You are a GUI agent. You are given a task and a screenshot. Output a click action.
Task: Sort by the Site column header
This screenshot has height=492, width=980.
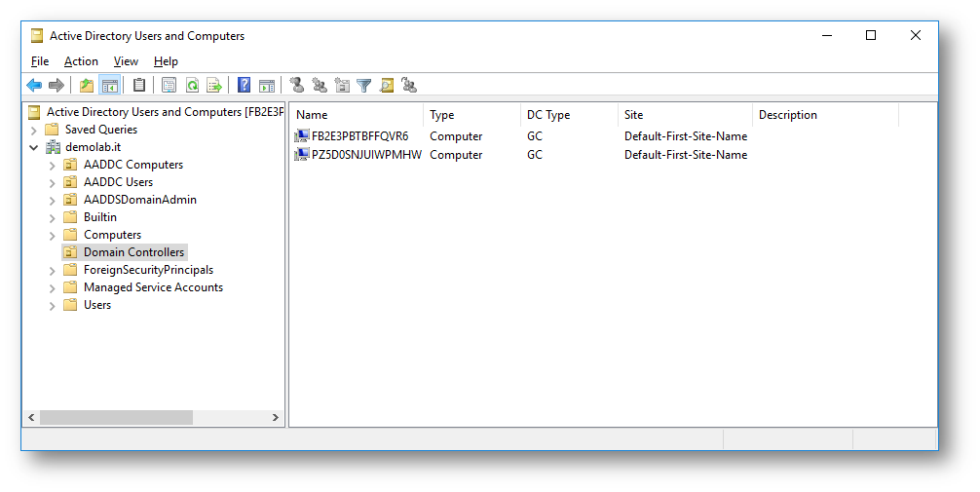coord(686,115)
